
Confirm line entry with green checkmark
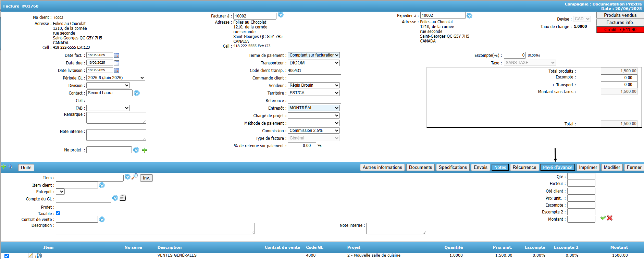point(603,218)
